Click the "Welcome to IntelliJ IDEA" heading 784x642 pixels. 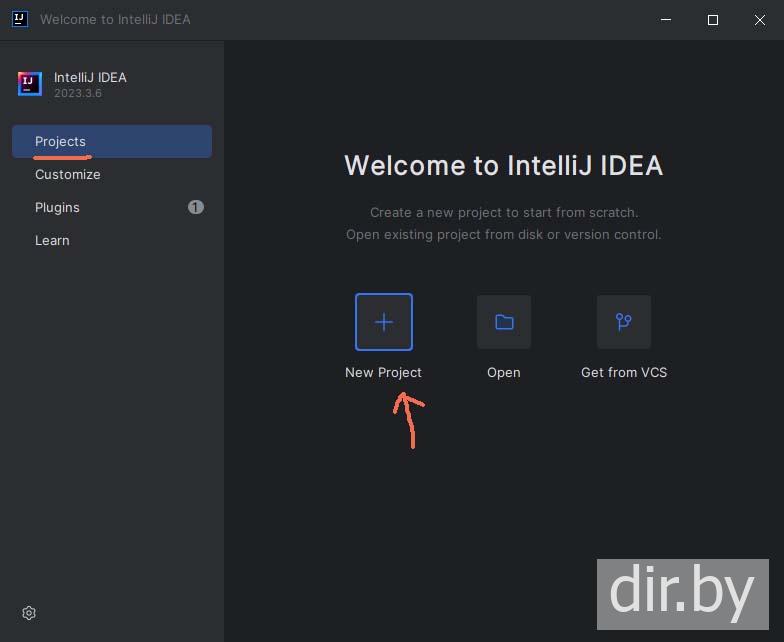point(503,166)
